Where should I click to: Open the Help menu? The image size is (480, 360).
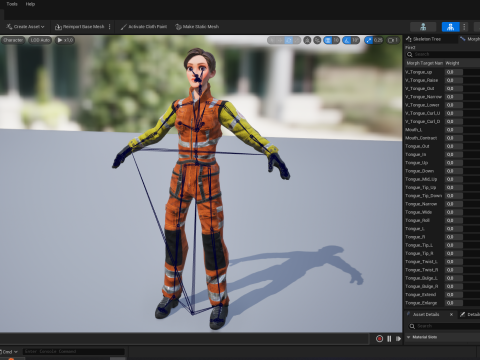click(30, 4)
